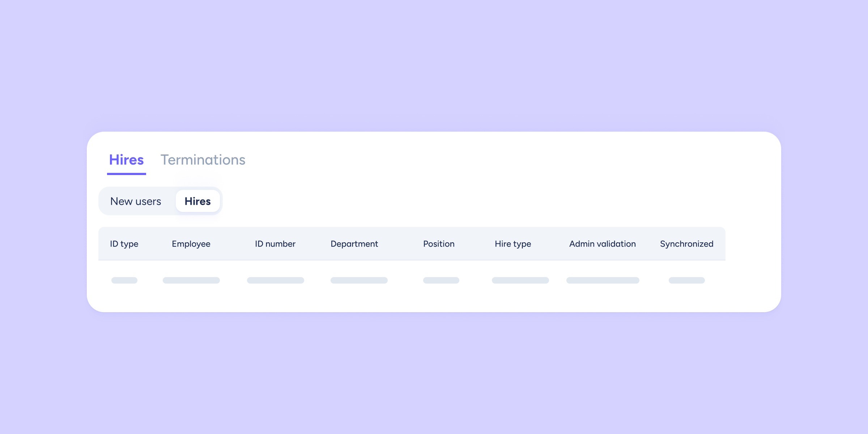868x434 pixels.
Task: Click placeholder cell under ID type
Action: (x=124, y=280)
